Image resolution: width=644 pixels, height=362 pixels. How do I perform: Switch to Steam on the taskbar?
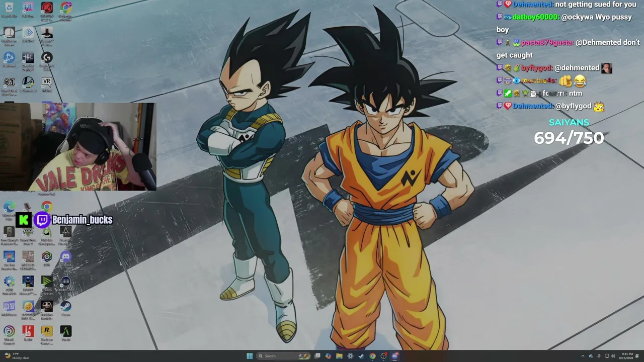(x=361, y=356)
